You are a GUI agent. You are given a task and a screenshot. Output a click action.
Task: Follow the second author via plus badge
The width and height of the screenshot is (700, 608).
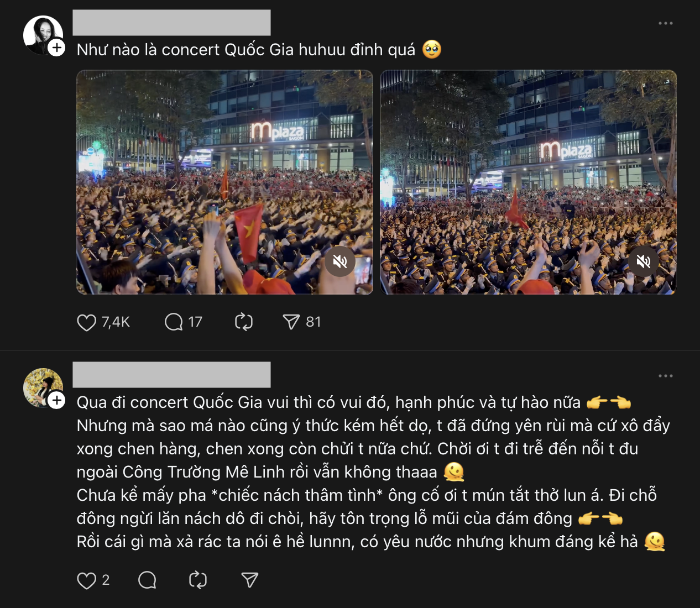tap(56, 400)
